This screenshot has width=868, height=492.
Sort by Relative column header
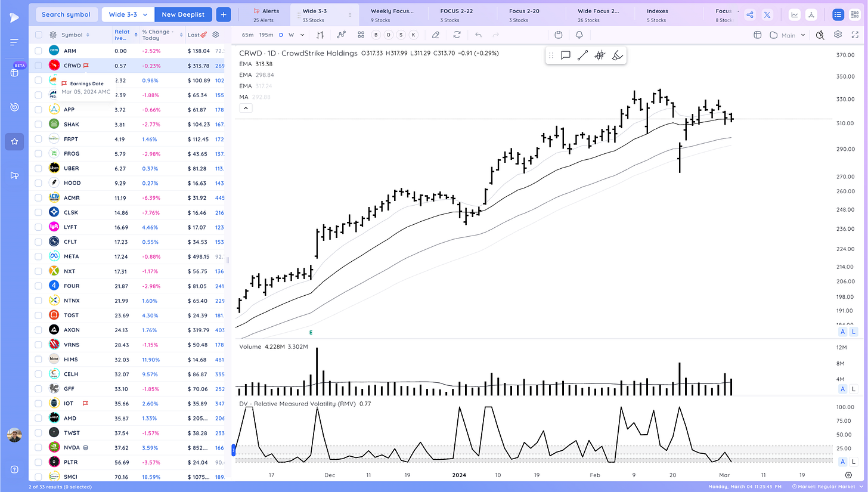[x=125, y=35]
